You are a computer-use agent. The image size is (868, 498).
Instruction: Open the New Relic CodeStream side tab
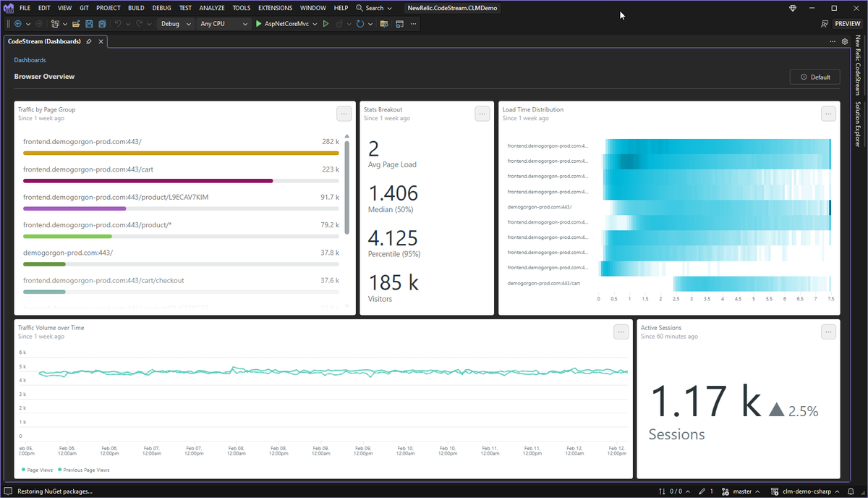859,65
